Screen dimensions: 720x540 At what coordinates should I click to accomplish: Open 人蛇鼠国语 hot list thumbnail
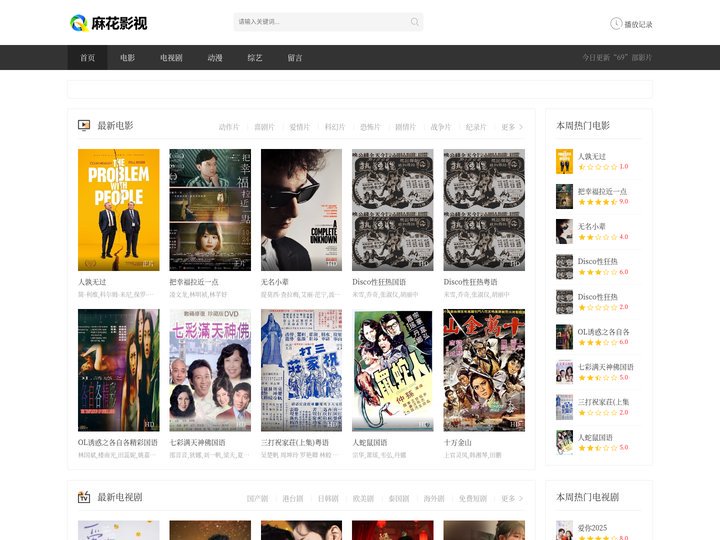pos(564,443)
